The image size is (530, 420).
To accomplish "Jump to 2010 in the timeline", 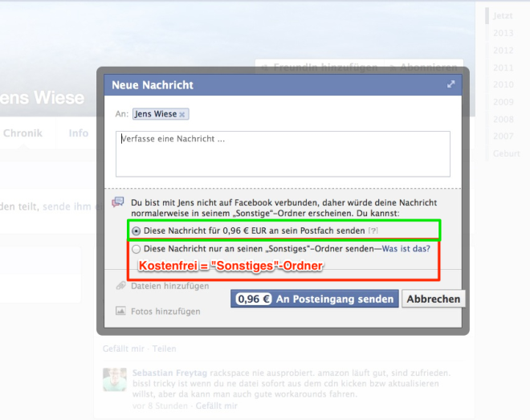I will pos(503,84).
